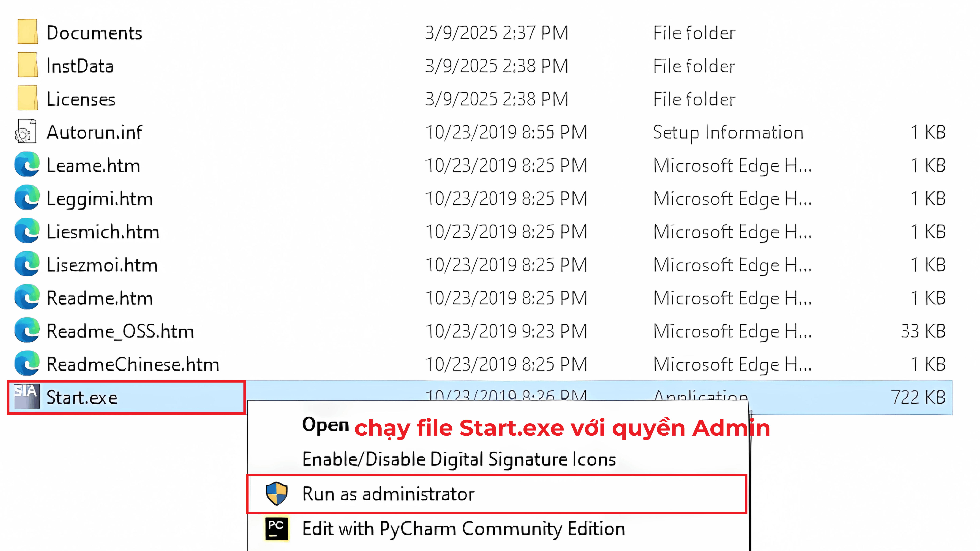Select the Liesmich.htm file name
Image resolution: width=980 pixels, height=551 pixels.
click(103, 232)
